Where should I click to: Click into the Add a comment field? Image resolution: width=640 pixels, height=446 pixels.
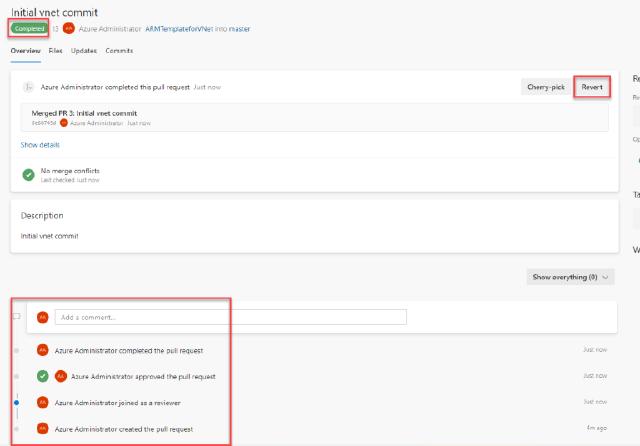click(x=230, y=317)
